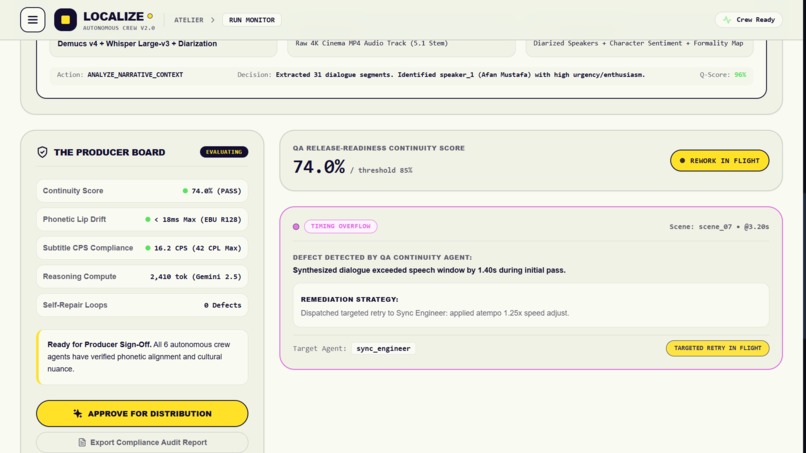The image size is (806, 453).
Task: Open the ATELIER breadcrumb
Action: (189, 20)
